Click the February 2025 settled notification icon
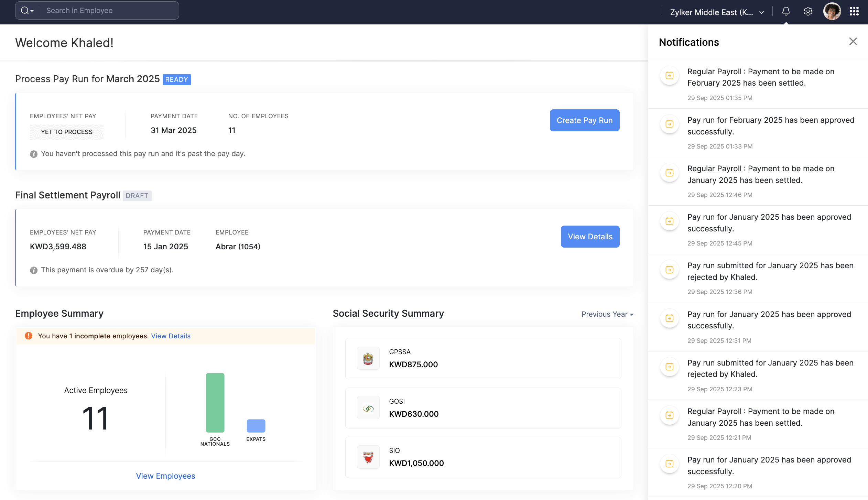This screenshot has height=500, width=868. 669,75
